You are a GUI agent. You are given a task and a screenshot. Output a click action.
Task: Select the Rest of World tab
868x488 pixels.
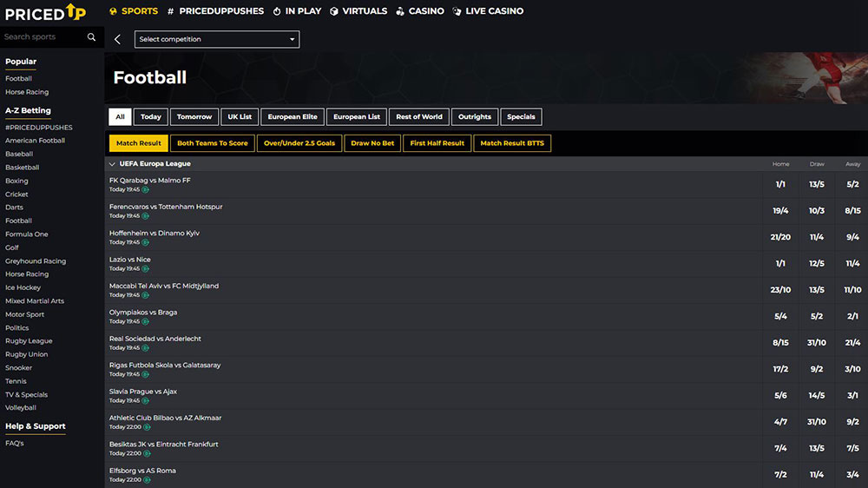419,117
